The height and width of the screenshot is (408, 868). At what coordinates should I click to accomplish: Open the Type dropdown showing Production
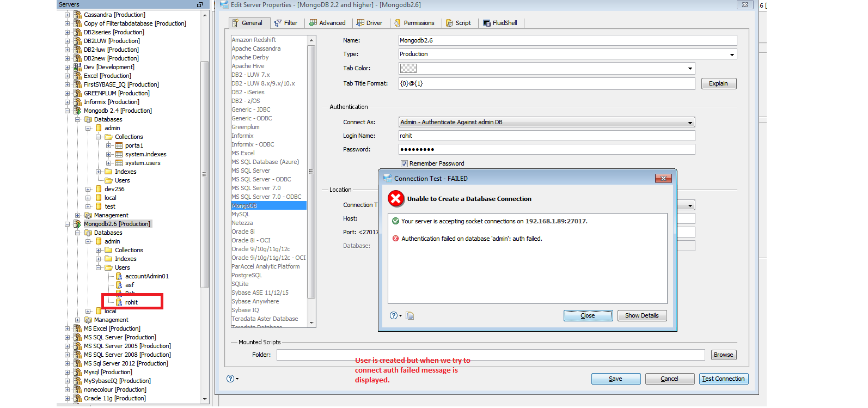(732, 54)
